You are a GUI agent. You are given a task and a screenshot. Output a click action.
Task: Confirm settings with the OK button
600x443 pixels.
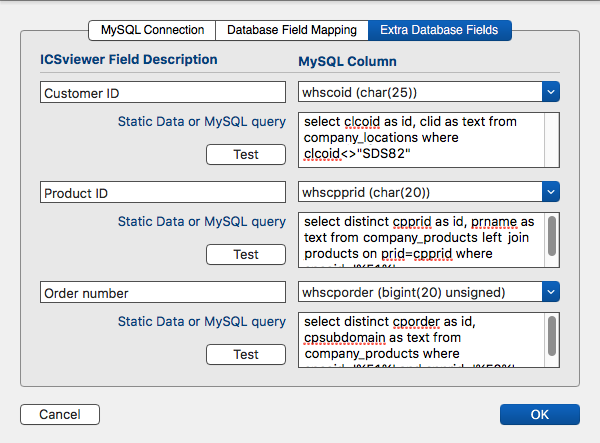[540, 414]
